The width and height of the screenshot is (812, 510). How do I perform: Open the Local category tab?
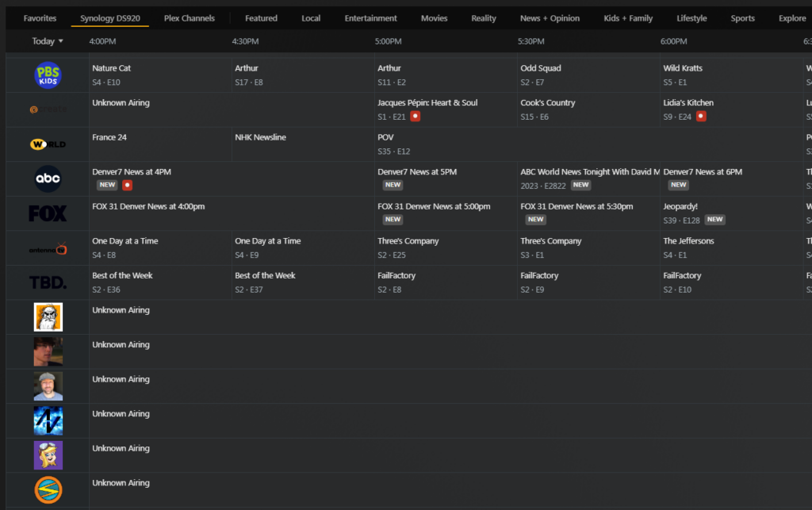click(311, 18)
